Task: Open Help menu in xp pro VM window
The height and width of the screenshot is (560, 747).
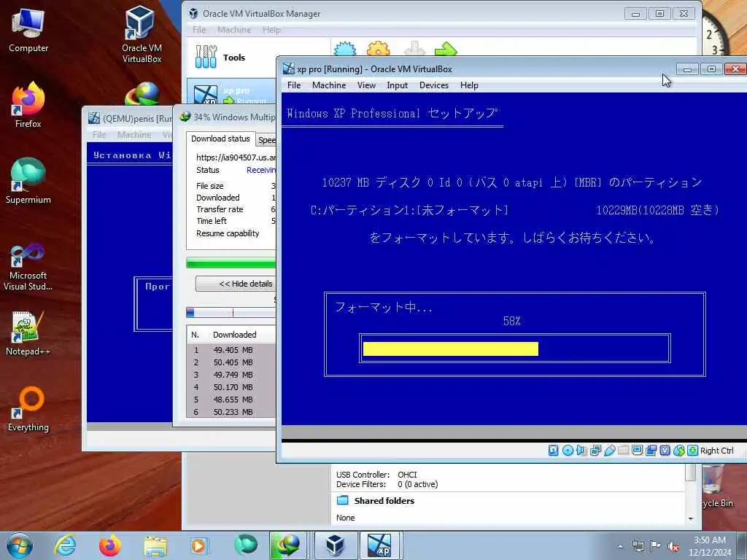Action: pyautogui.click(x=469, y=85)
